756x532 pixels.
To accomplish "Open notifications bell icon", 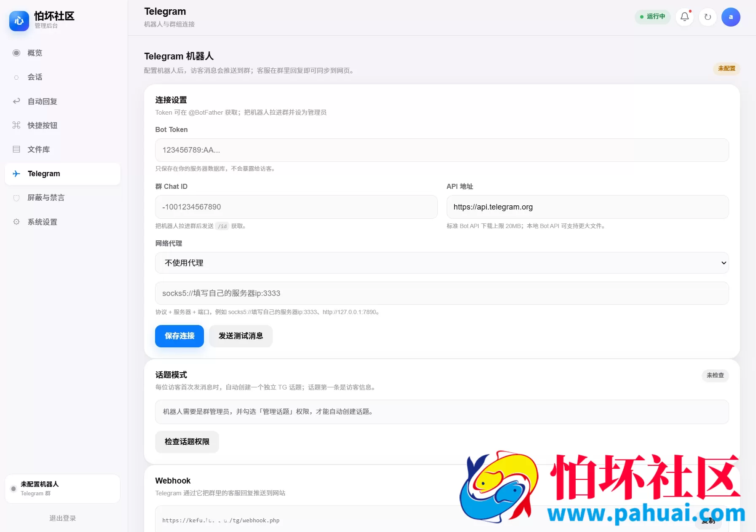I will tap(685, 17).
